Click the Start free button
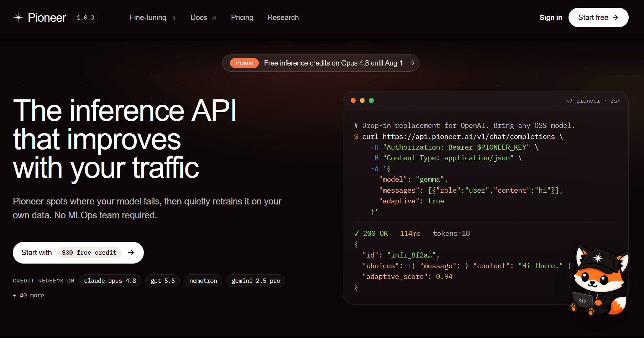644x338 pixels. pyautogui.click(x=598, y=17)
